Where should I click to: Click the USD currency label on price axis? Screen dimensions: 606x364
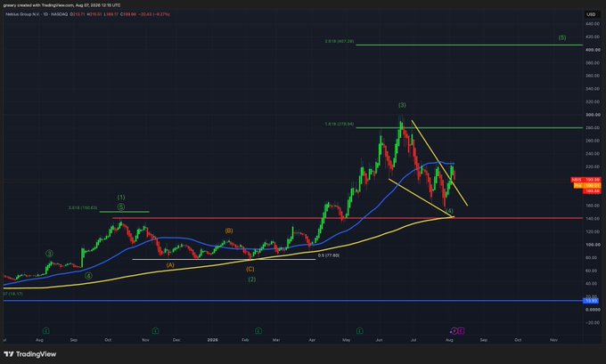coord(592,14)
